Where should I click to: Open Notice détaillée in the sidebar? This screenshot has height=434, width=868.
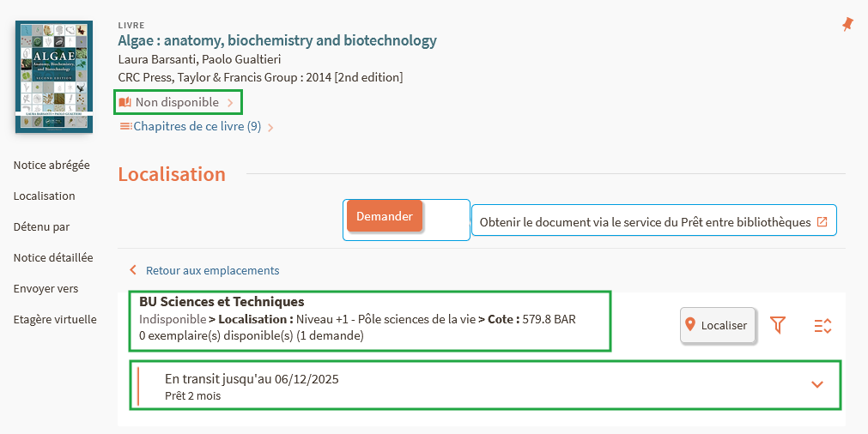53,257
